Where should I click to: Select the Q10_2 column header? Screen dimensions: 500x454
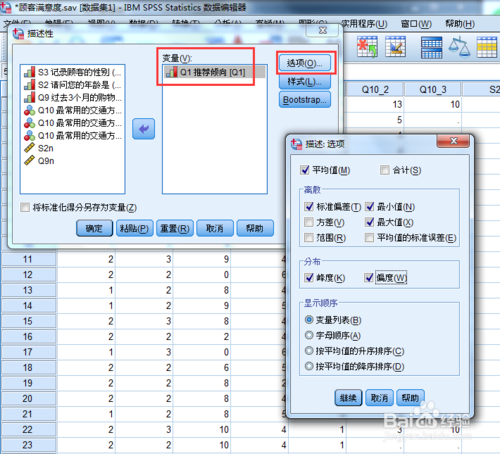(x=375, y=90)
